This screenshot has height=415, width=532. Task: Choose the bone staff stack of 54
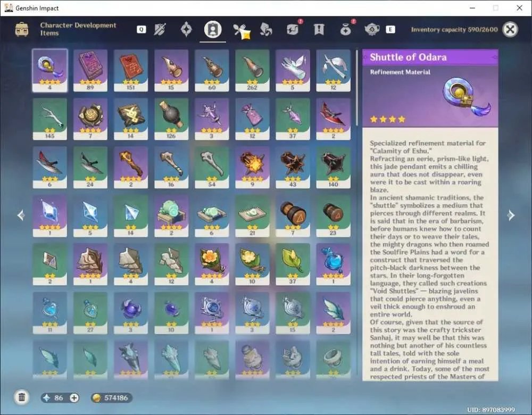pyautogui.click(x=212, y=167)
